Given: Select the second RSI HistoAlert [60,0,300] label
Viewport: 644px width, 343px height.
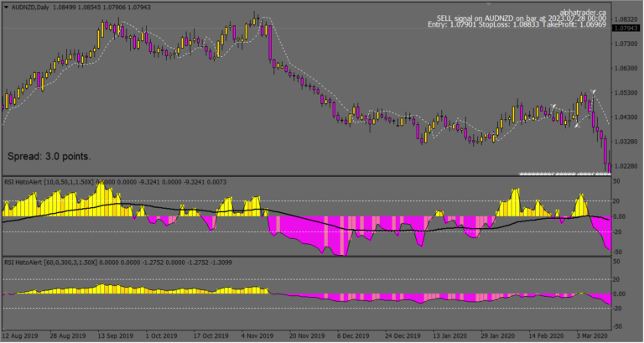Looking at the screenshot, I should (x=52, y=261).
